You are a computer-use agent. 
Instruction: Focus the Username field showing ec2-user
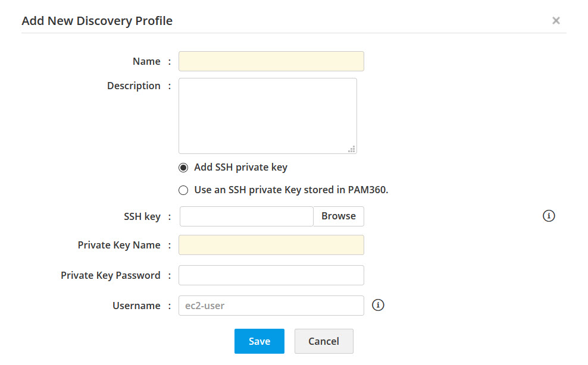(x=271, y=306)
